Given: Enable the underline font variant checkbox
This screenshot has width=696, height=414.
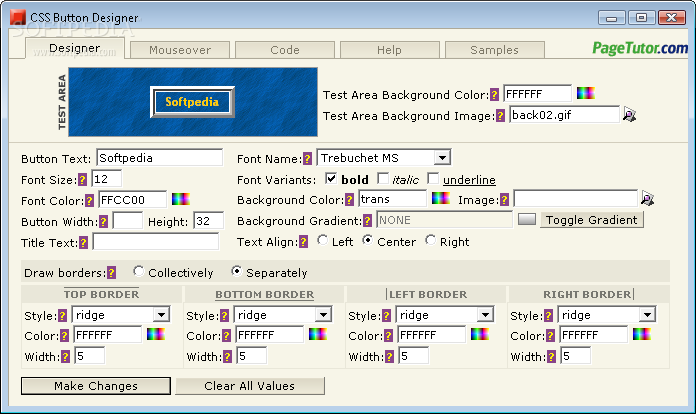Looking at the screenshot, I should coord(433,178).
